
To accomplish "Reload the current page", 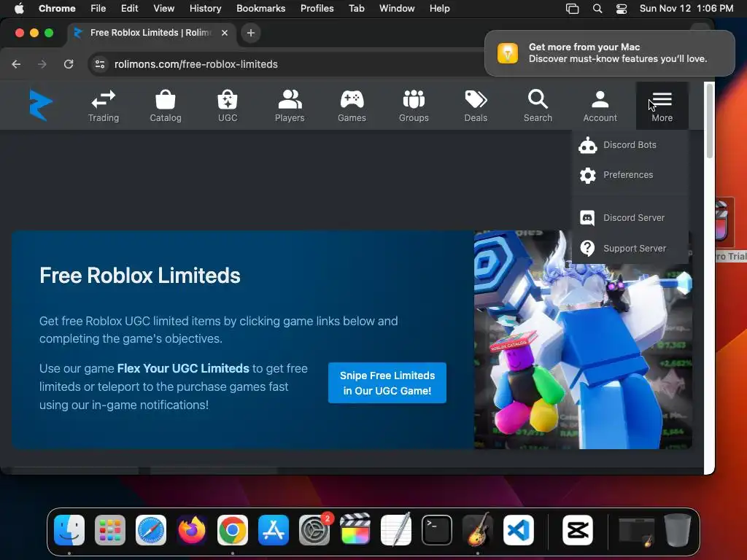I will [69, 64].
